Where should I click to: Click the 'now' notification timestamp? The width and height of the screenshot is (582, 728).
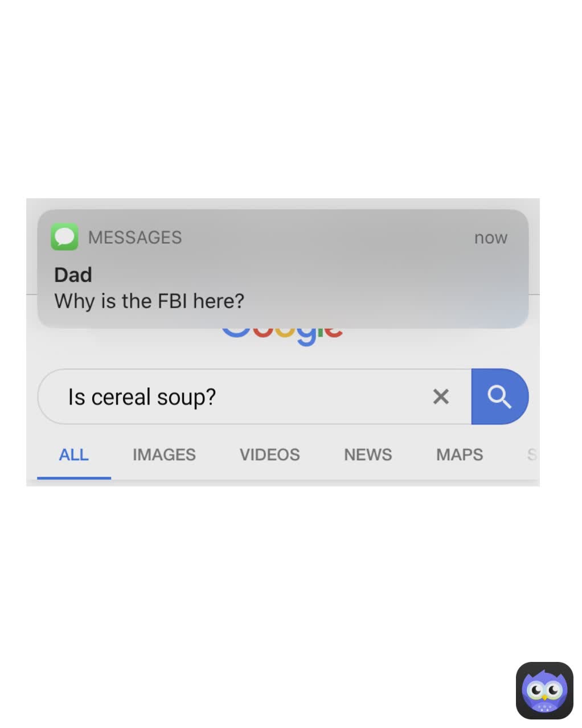point(491,238)
